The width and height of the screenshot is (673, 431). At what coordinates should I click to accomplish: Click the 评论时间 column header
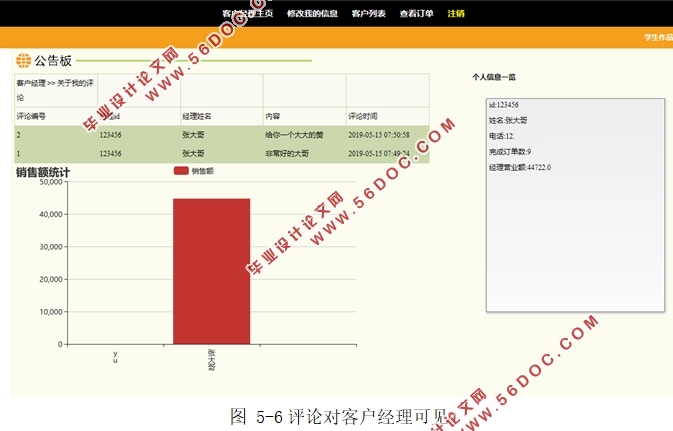tap(363, 116)
